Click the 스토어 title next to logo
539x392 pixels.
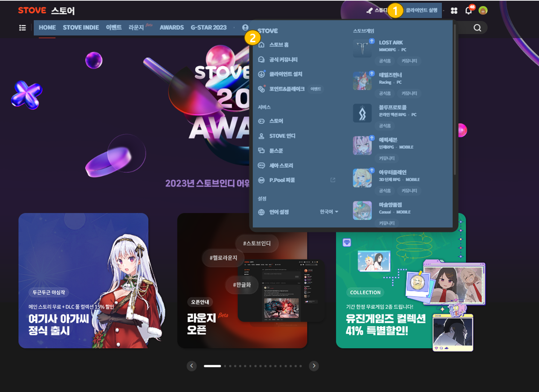click(x=63, y=11)
